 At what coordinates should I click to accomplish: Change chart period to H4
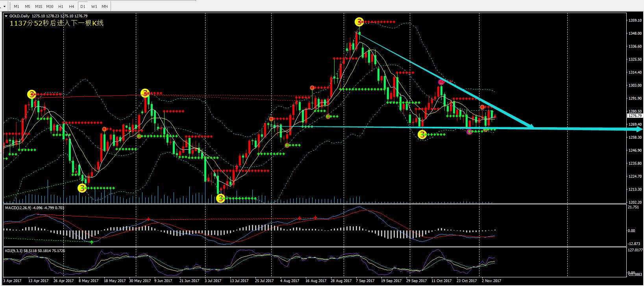point(71,6)
